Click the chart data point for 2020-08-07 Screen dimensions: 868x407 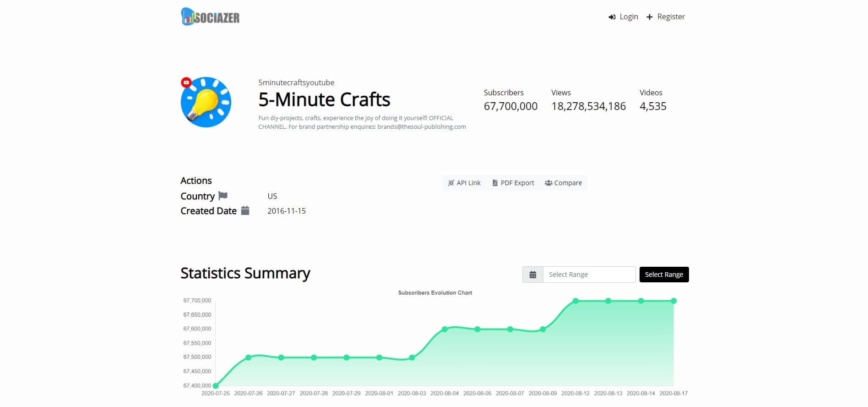[510, 329]
